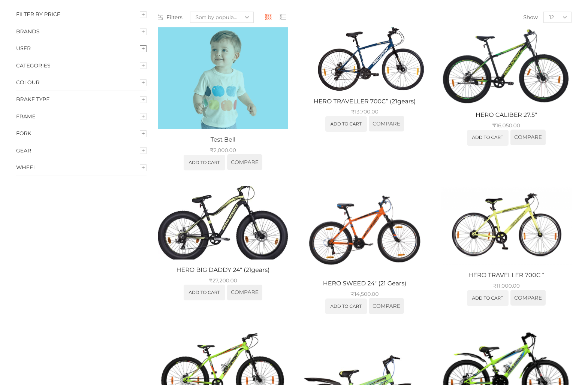Expand the GEAR filter plus icon

coord(143,151)
